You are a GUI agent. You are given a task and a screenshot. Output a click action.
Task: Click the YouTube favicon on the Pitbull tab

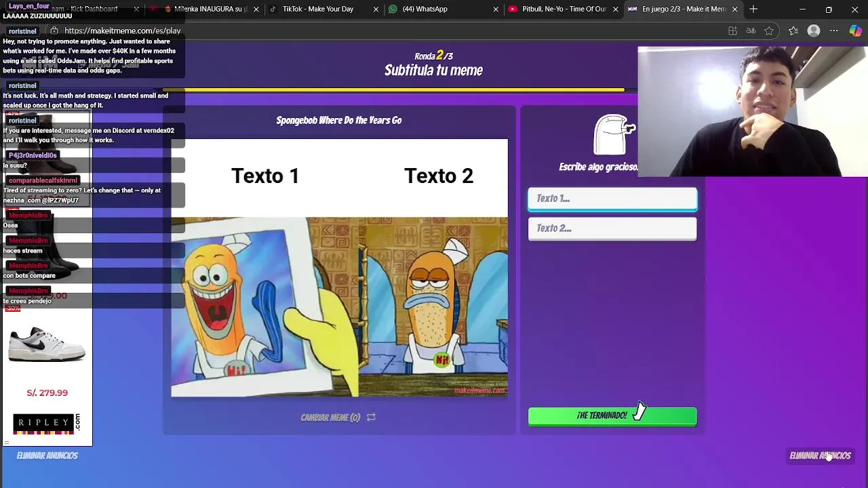point(513,9)
